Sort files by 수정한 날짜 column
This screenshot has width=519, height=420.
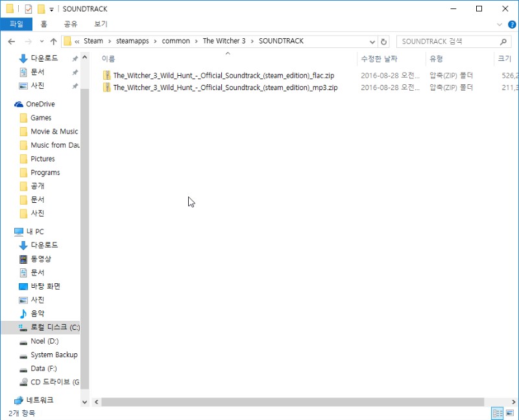click(380, 59)
